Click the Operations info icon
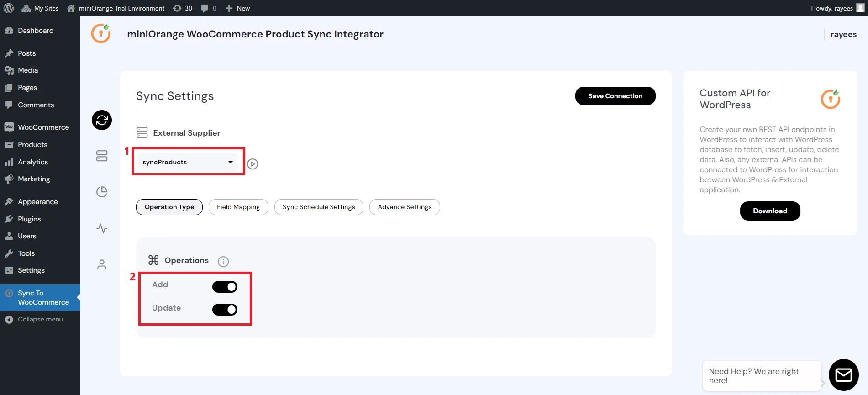 [x=223, y=261]
